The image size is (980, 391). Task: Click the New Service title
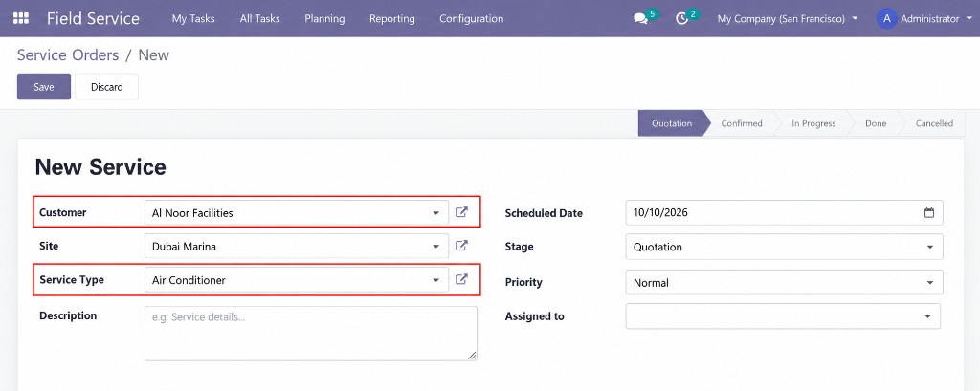point(100,166)
